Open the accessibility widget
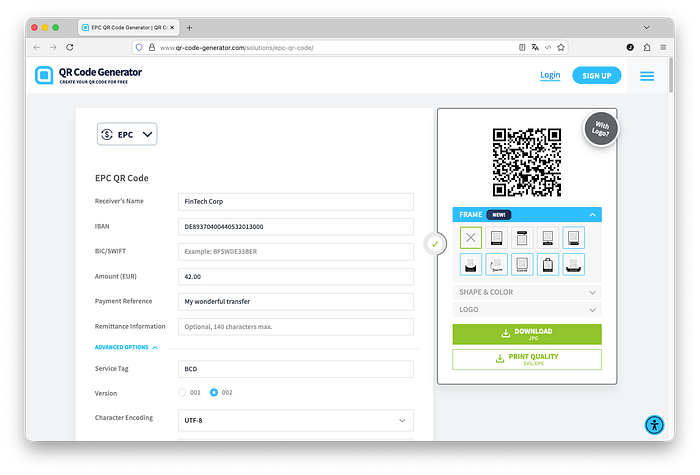Screen dimensions: 700x475 coord(654,425)
